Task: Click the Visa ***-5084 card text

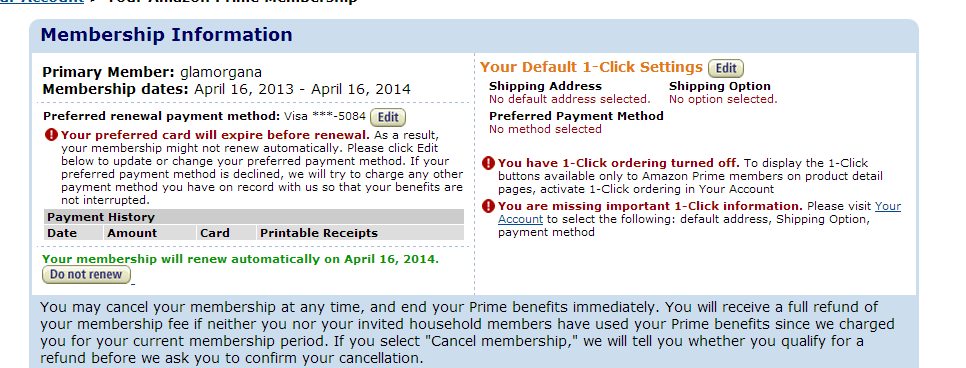Action: tap(325, 116)
